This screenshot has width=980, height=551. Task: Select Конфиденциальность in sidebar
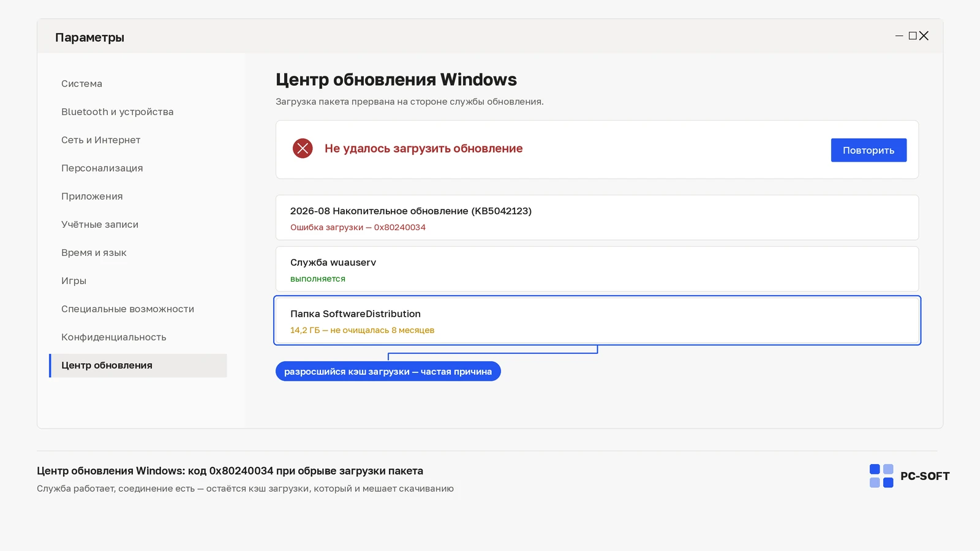pos(113,337)
